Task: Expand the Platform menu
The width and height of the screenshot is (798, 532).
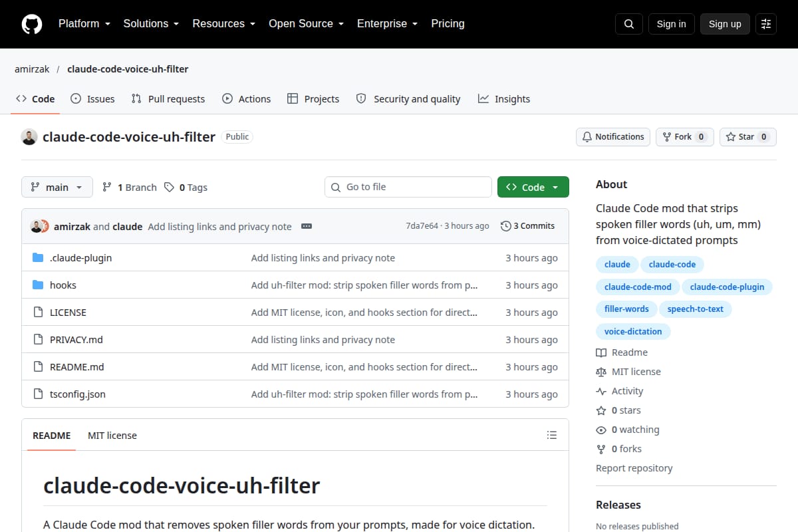Action: pyautogui.click(x=84, y=24)
